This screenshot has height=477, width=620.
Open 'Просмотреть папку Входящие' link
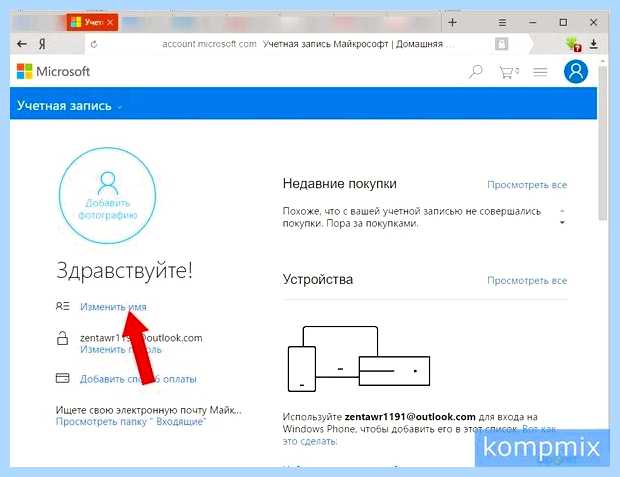131,422
